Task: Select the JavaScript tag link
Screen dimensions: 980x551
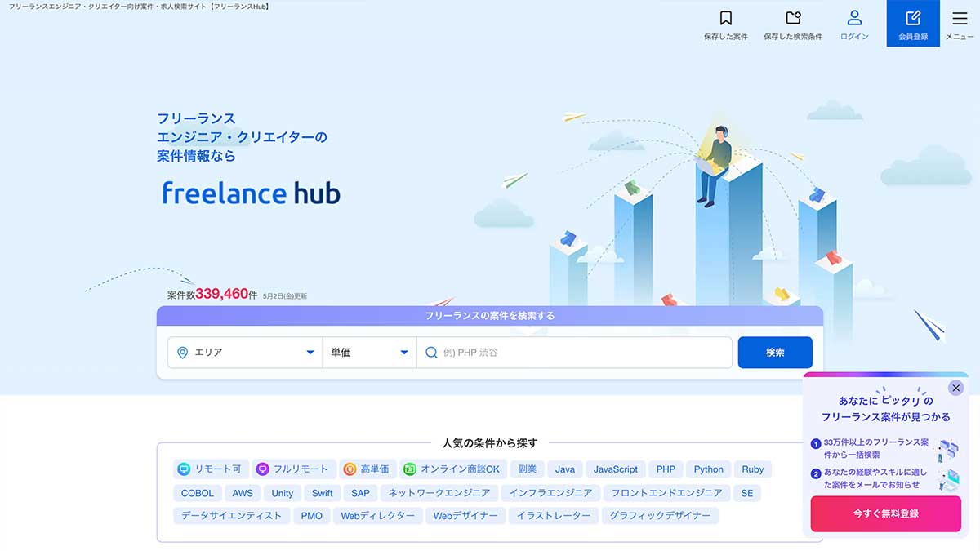Action: point(615,469)
